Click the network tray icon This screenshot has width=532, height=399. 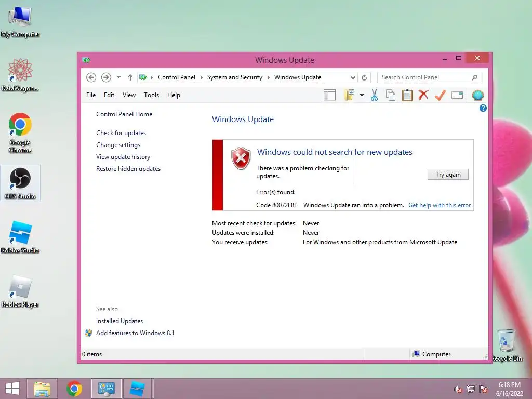click(471, 389)
